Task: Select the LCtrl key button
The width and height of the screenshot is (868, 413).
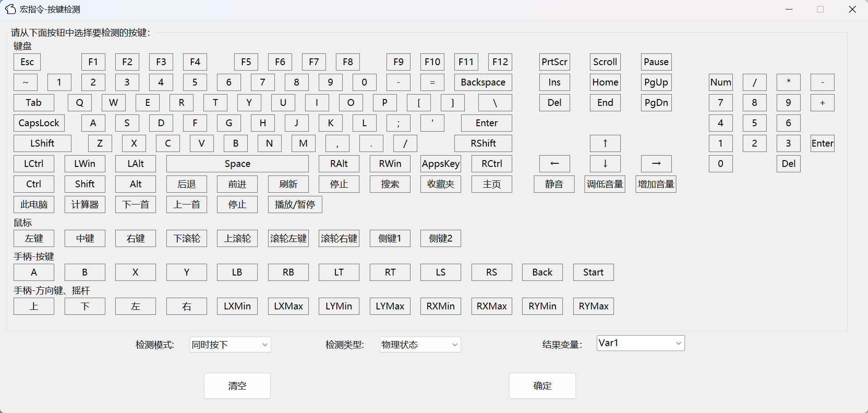Action: (34, 164)
